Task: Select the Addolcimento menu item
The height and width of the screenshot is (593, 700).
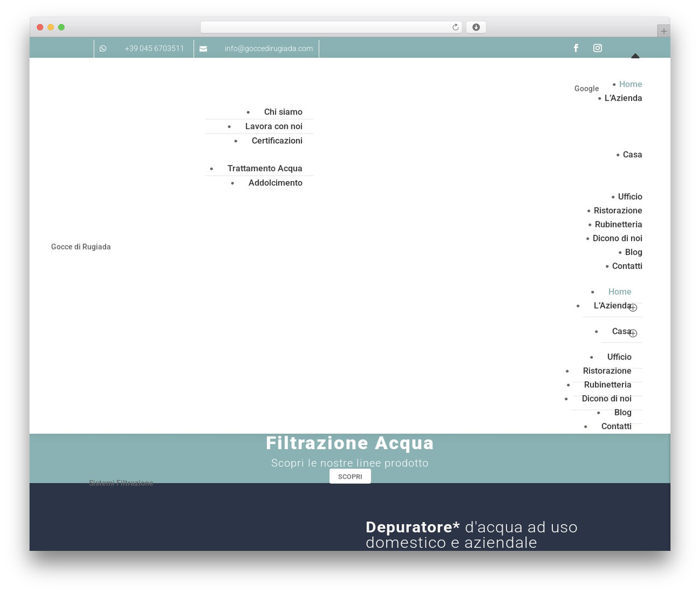Action: (x=275, y=183)
